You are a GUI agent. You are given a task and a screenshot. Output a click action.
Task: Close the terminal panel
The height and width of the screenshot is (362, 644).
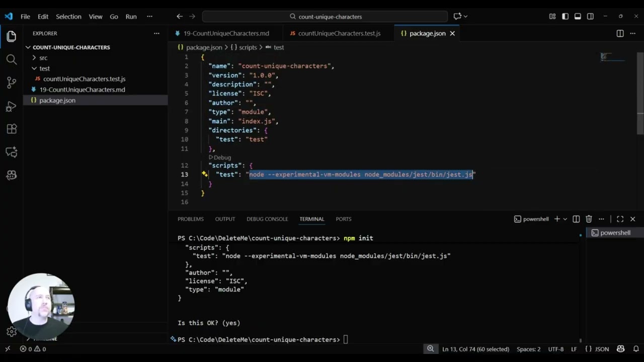point(632,219)
